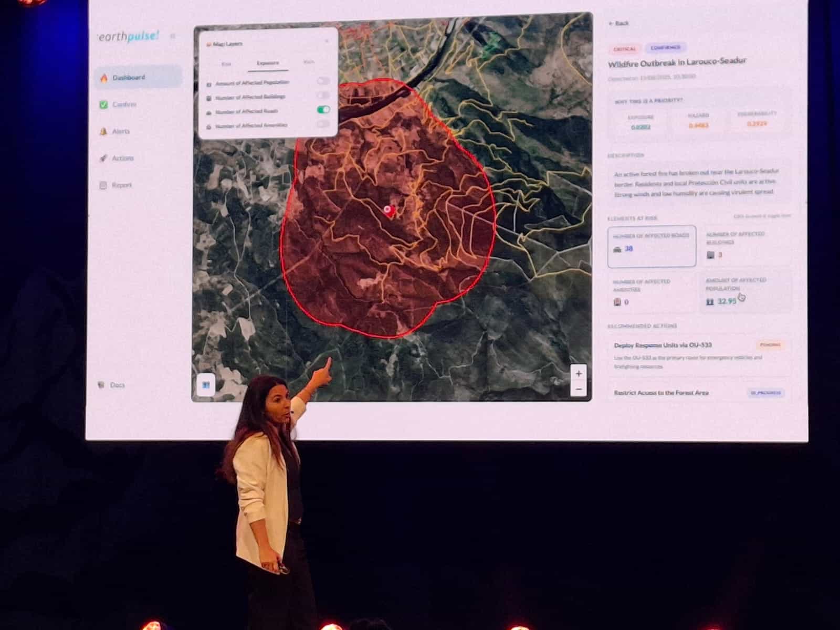Select Number of Affected Buildings card
Viewport: 840px width, 630px height.
pos(745,246)
